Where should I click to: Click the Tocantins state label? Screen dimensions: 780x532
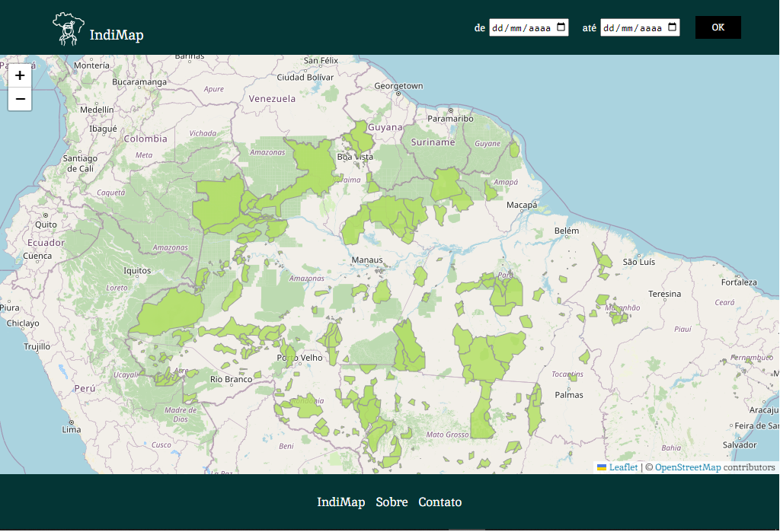(x=567, y=374)
